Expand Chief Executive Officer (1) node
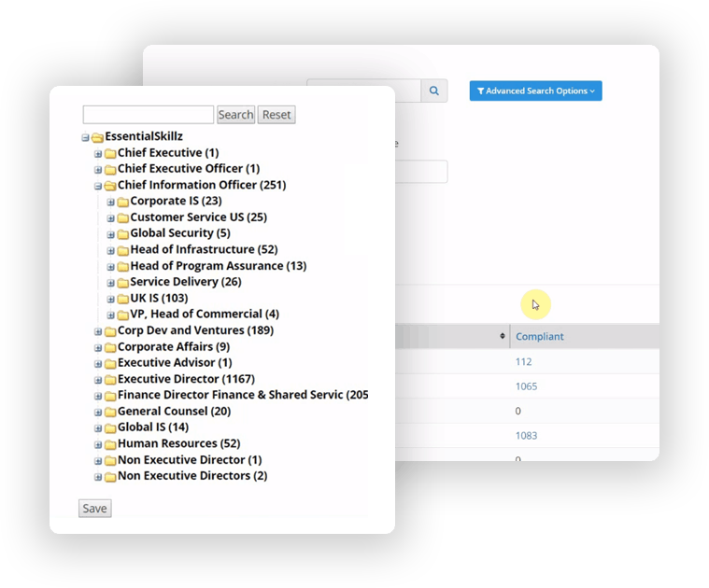Image resolution: width=709 pixels, height=588 pixels. click(98, 170)
